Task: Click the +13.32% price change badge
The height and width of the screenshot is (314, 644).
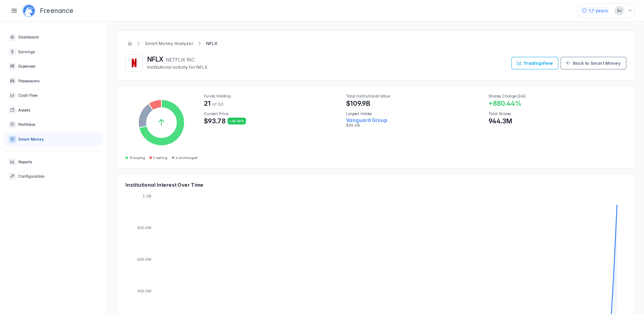Action: click(x=237, y=121)
